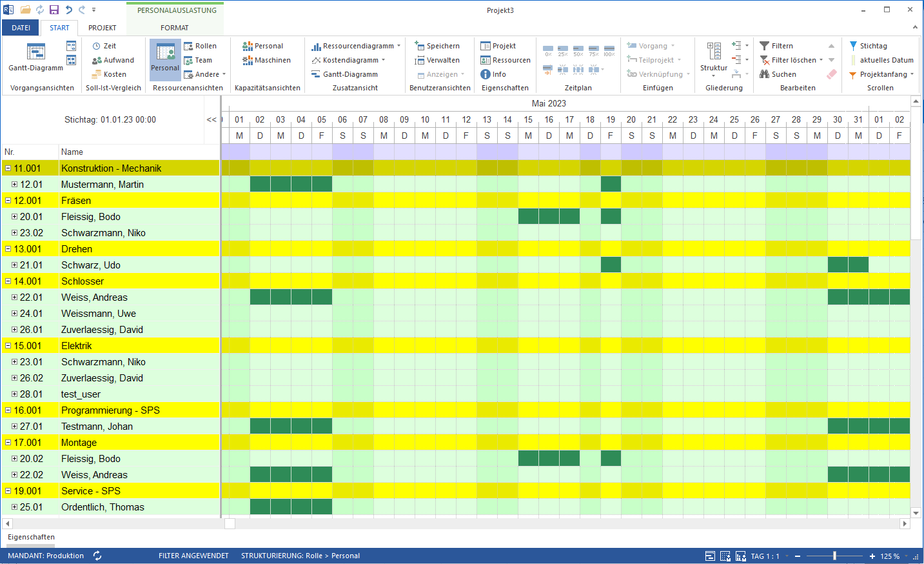This screenshot has width=924, height=564.
Task: Switch to the PROJEKT ribbon tab
Action: pos(103,28)
